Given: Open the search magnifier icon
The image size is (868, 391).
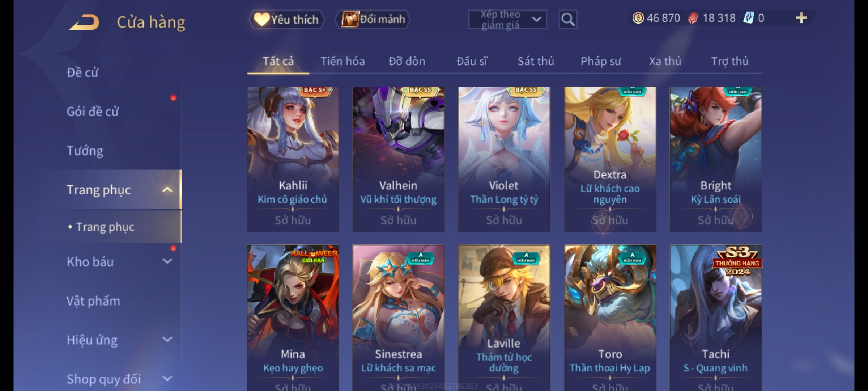Looking at the screenshot, I should pos(568,20).
